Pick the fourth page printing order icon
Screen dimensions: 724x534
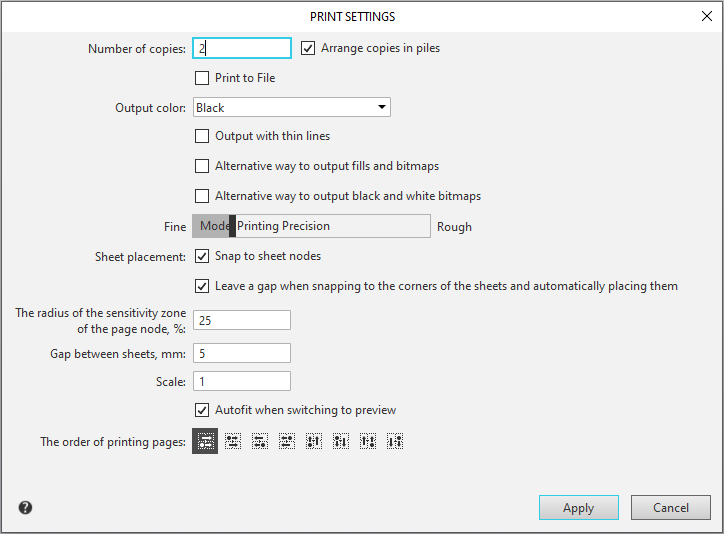coord(287,441)
